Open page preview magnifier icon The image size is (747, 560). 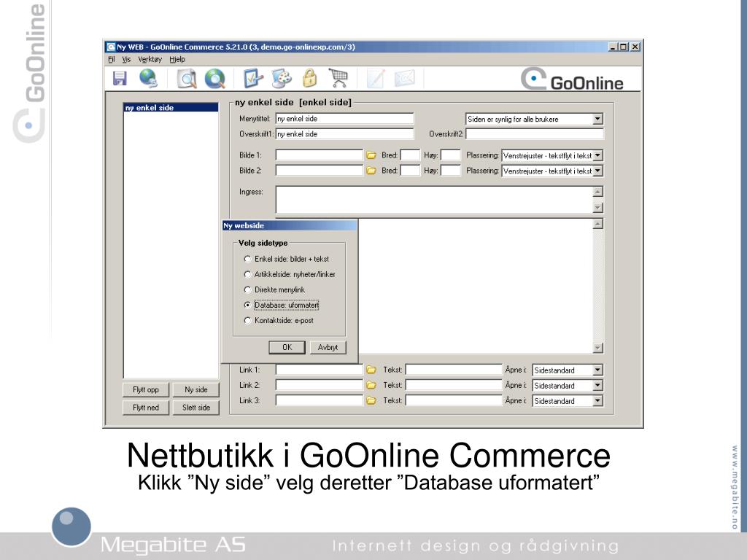point(186,79)
